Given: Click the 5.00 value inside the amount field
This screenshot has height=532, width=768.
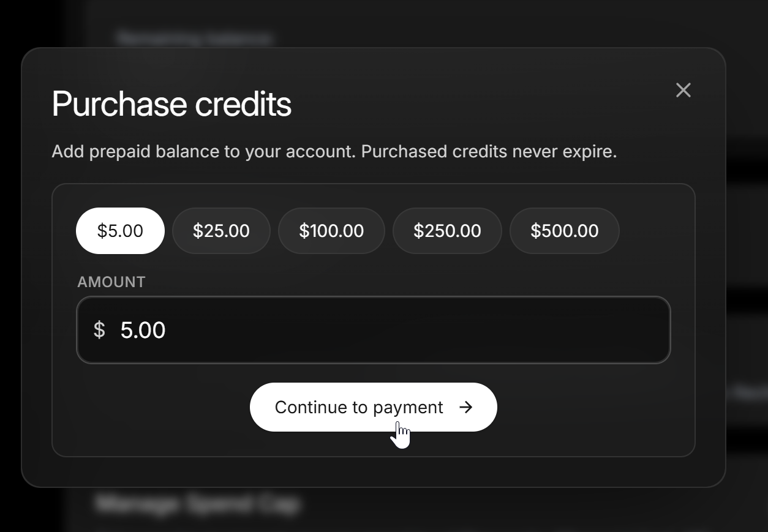Looking at the screenshot, I should (x=144, y=330).
